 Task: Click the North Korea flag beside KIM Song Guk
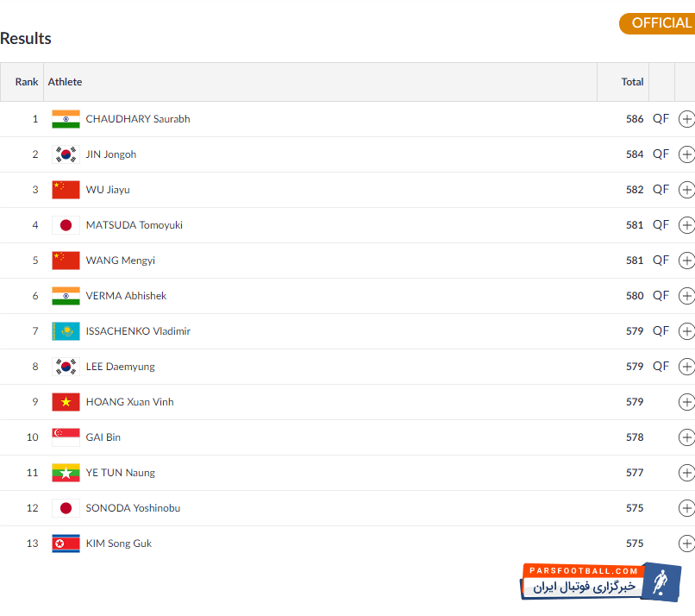point(66,544)
